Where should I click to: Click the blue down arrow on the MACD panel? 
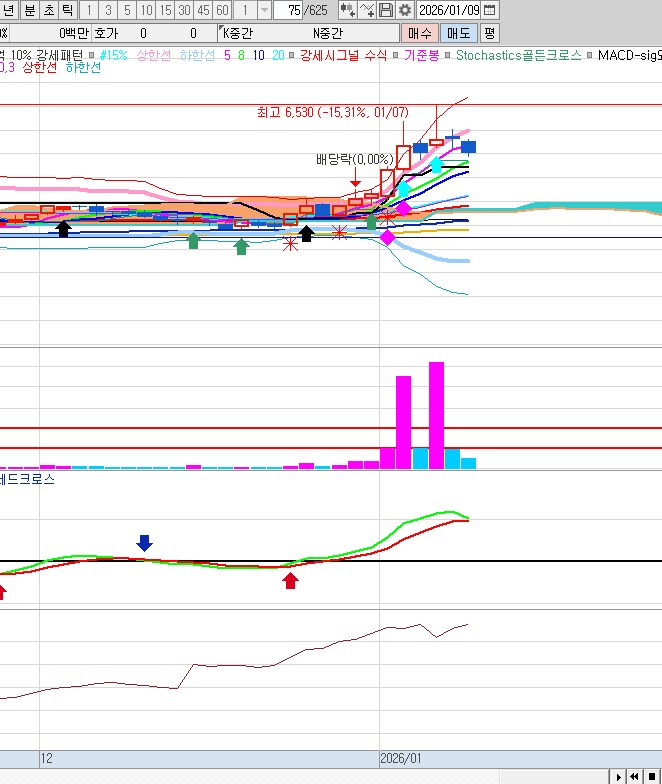click(x=144, y=542)
